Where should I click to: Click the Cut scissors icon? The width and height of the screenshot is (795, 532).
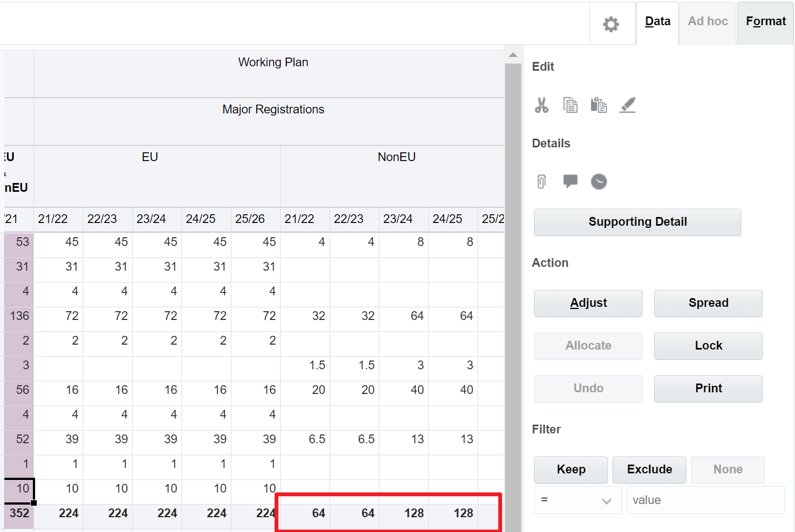542,105
